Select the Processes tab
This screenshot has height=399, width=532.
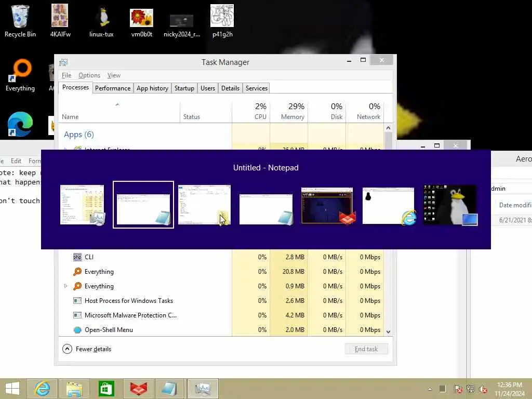click(75, 87)
